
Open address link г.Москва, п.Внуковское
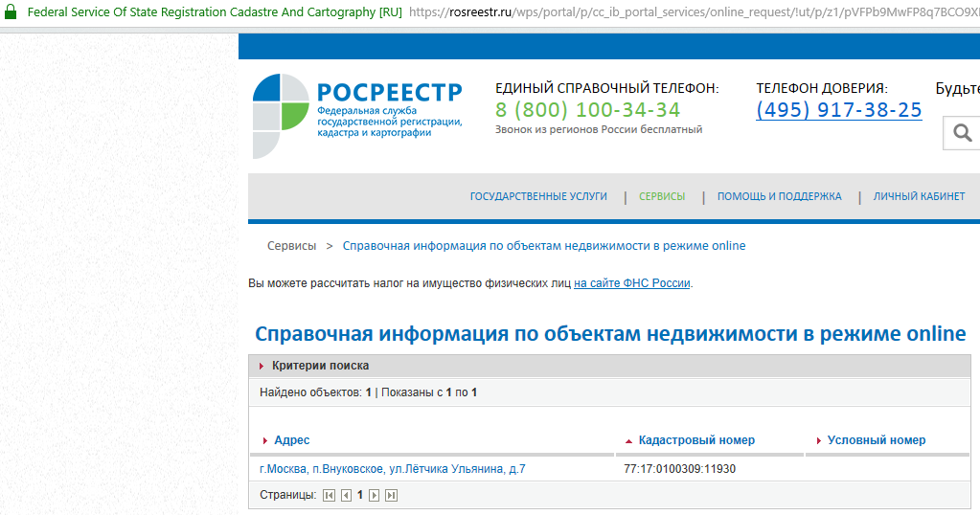coord(393,469)
